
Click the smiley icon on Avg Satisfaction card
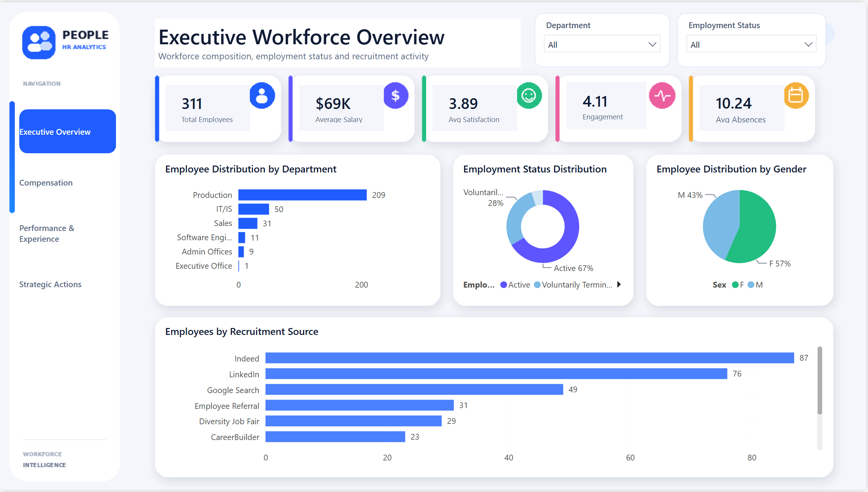529,95
